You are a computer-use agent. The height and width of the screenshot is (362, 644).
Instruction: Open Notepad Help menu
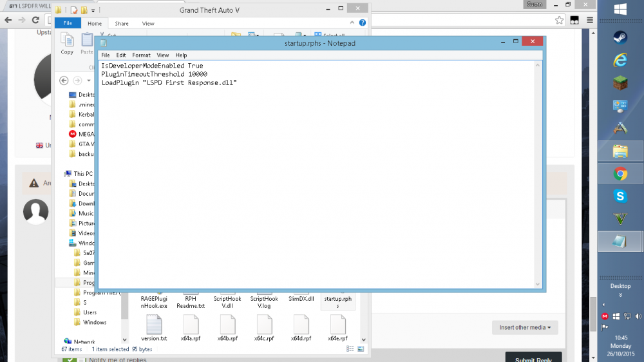pos(181,55)
